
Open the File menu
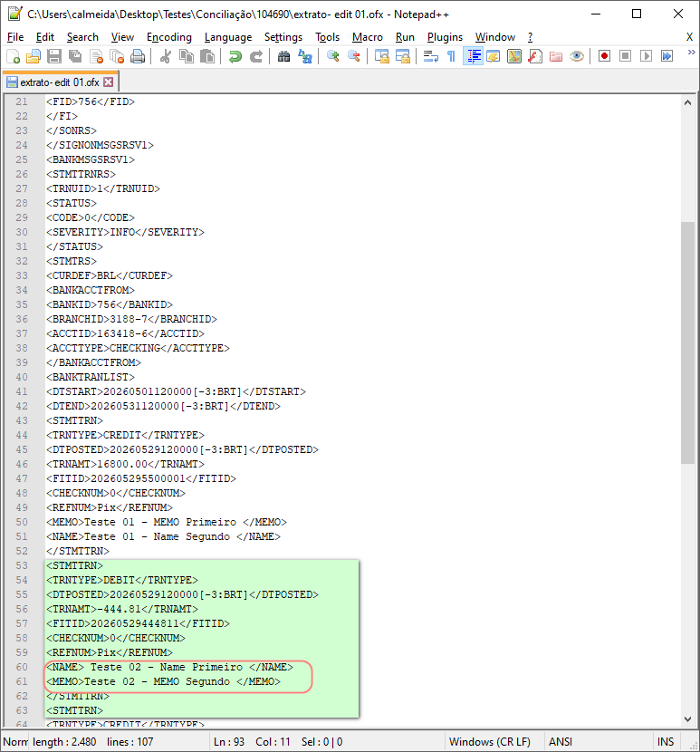click(15, 37)
